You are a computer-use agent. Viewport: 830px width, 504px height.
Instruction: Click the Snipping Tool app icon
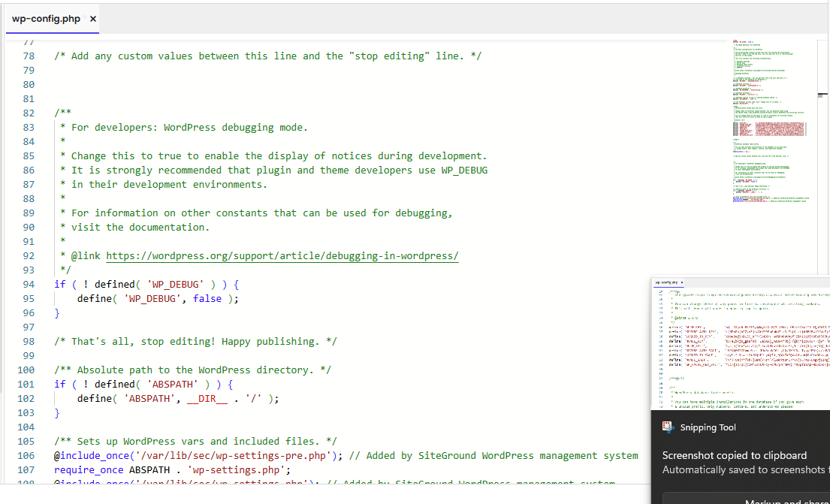click(x=668, y=427)
